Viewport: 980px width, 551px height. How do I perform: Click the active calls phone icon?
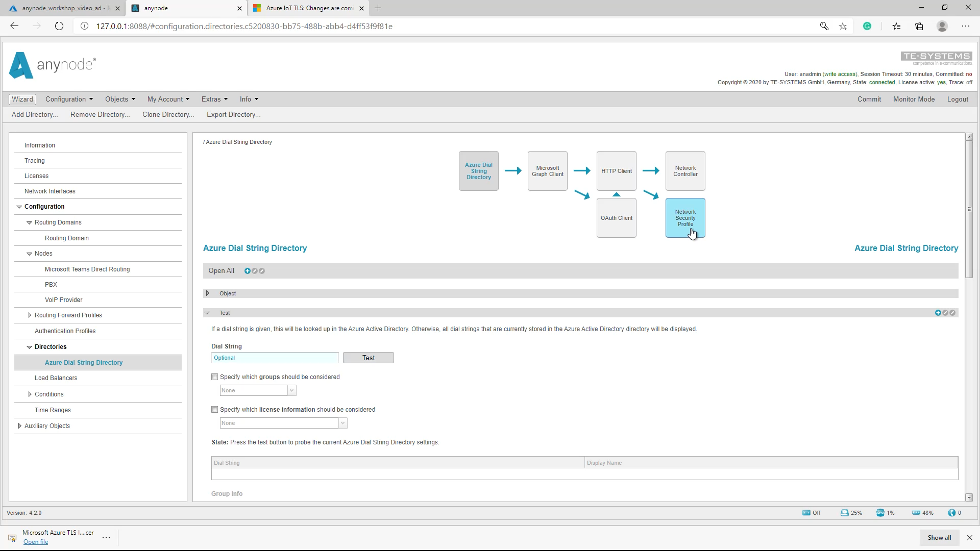[x=952, y=513]
